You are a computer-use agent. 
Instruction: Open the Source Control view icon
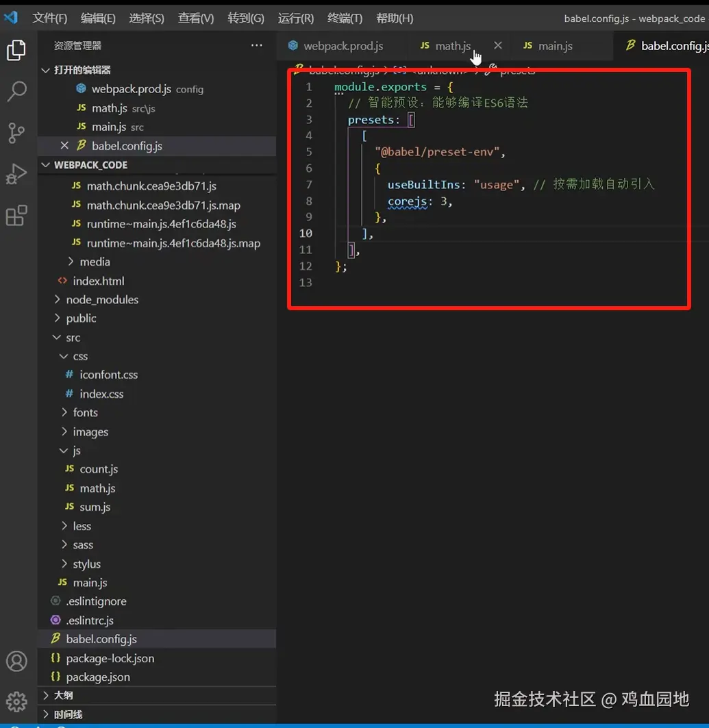16,133
